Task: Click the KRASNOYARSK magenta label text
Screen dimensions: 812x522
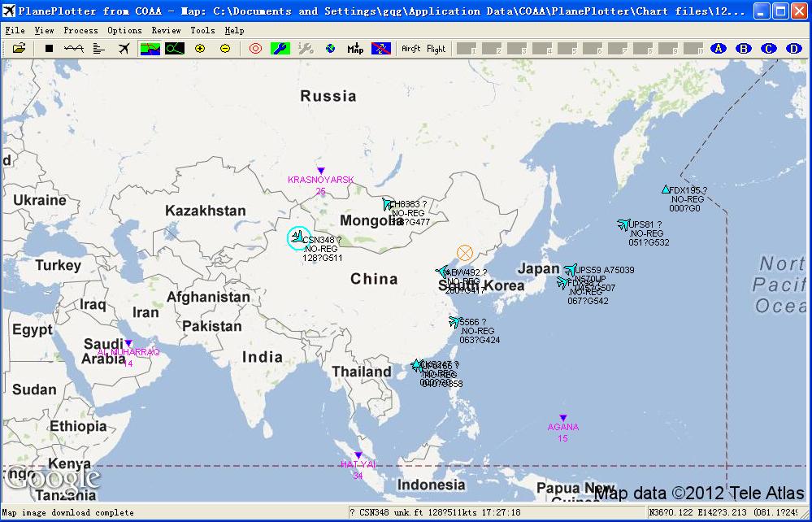Action: click(x=320, y=181)
